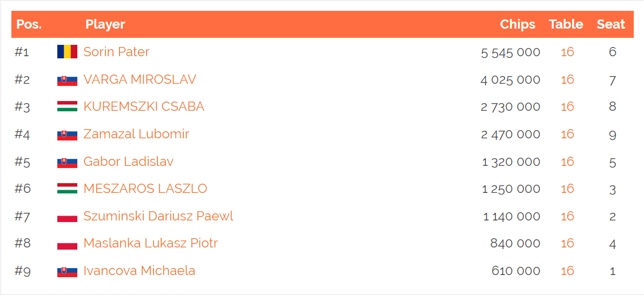Screen dimensions: 644x295
Task: Click the Polish flag beside Szuminski Dariusz Paewl
Action: [x=68, y=217]
